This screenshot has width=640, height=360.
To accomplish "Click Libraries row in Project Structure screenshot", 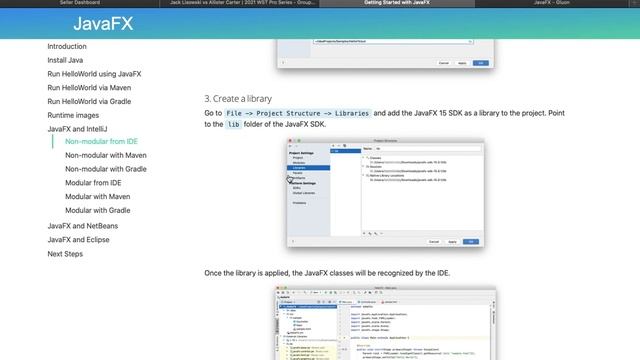I will click(309, 168).
